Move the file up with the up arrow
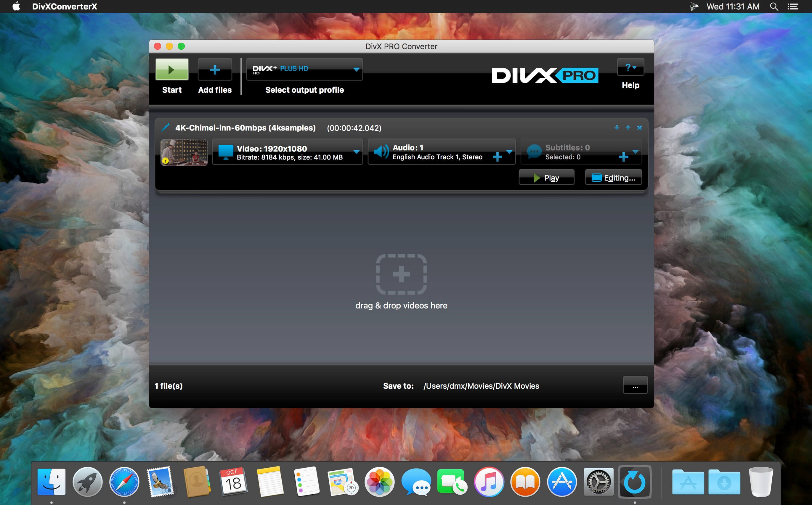812x505 pixels. [x=628, y=128]
